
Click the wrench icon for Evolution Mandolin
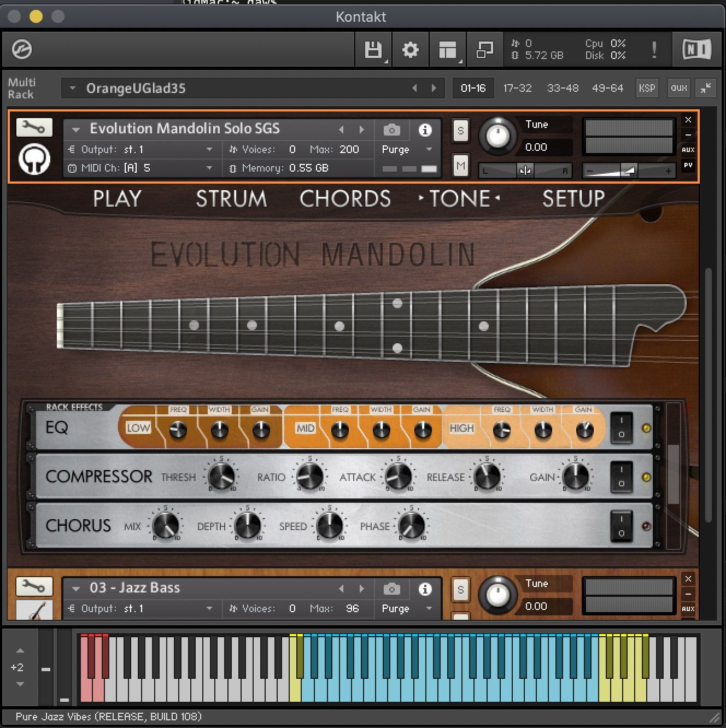[x=34, y=127]
